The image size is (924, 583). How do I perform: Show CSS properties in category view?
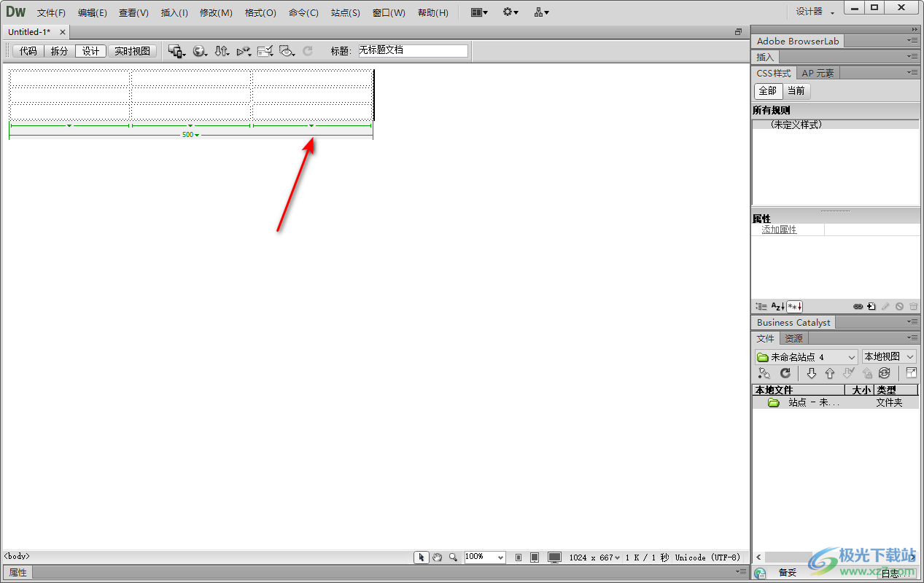coord(761,307)
